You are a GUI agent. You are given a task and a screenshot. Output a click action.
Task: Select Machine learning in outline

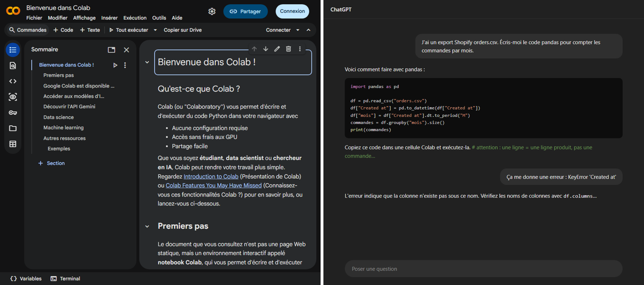click(63, 128)
